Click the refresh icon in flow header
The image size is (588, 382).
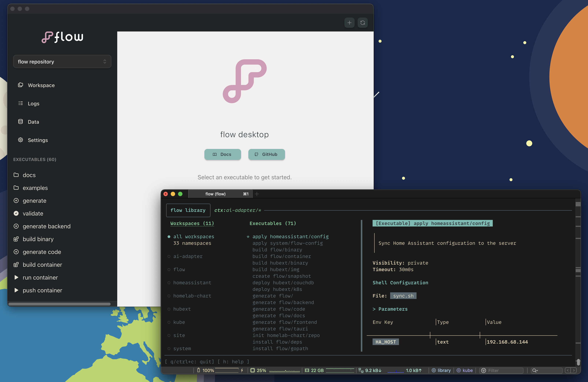coord(363,23)
